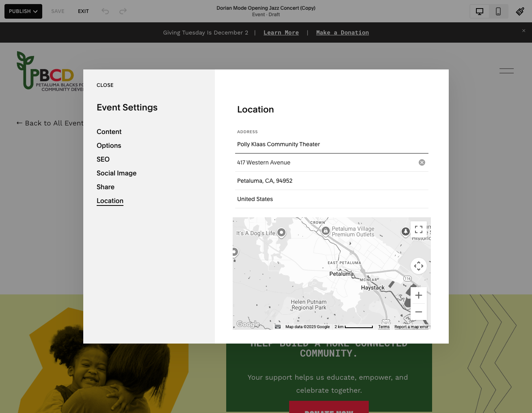Click the Helen Putnam Regional Park label
Screen dimensions: 532x413
pyautogui.click(x=309, y=305)
